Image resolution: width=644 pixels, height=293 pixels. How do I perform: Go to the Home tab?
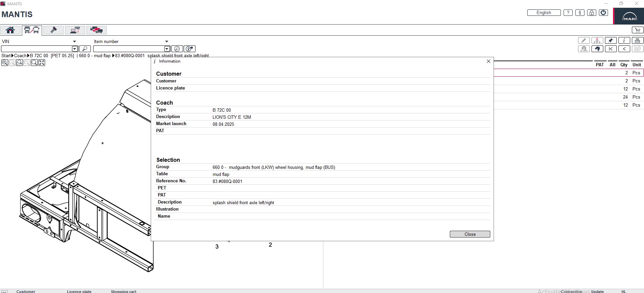pyautogui.click(x=10, y=30)
